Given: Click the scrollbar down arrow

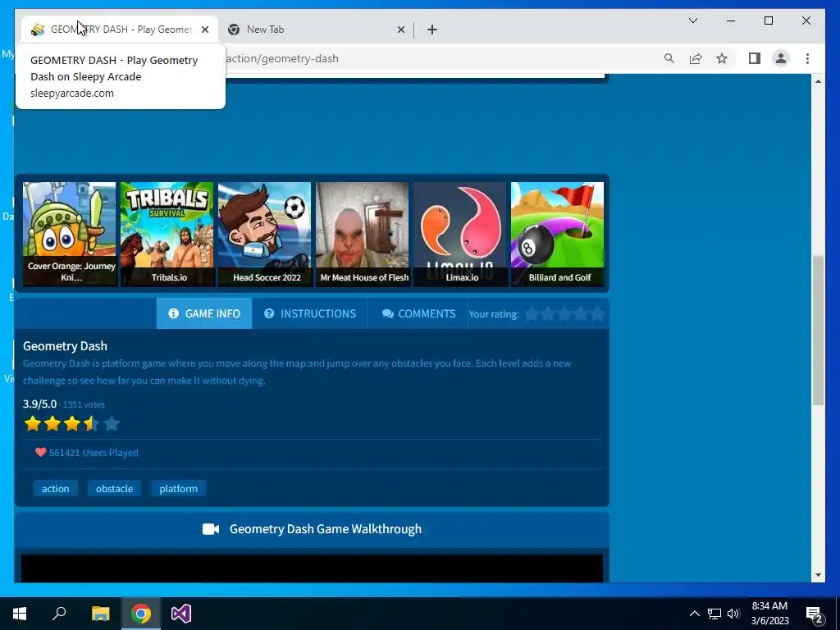Looking at the screenshot, I should (x=818, y=575).
